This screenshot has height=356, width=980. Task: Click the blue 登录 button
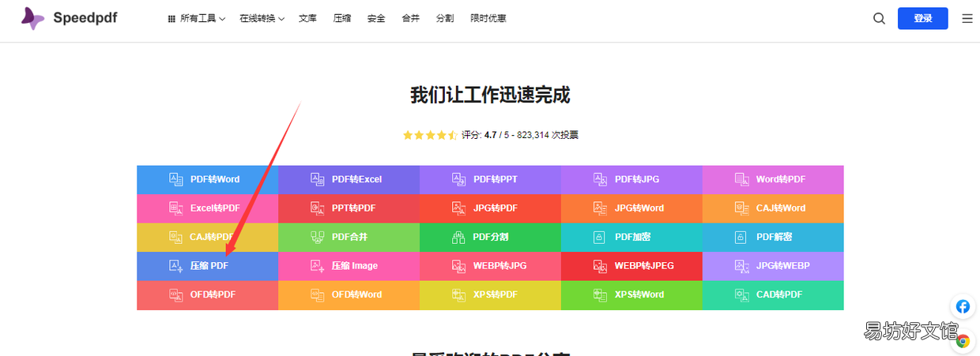coord(923,18)
